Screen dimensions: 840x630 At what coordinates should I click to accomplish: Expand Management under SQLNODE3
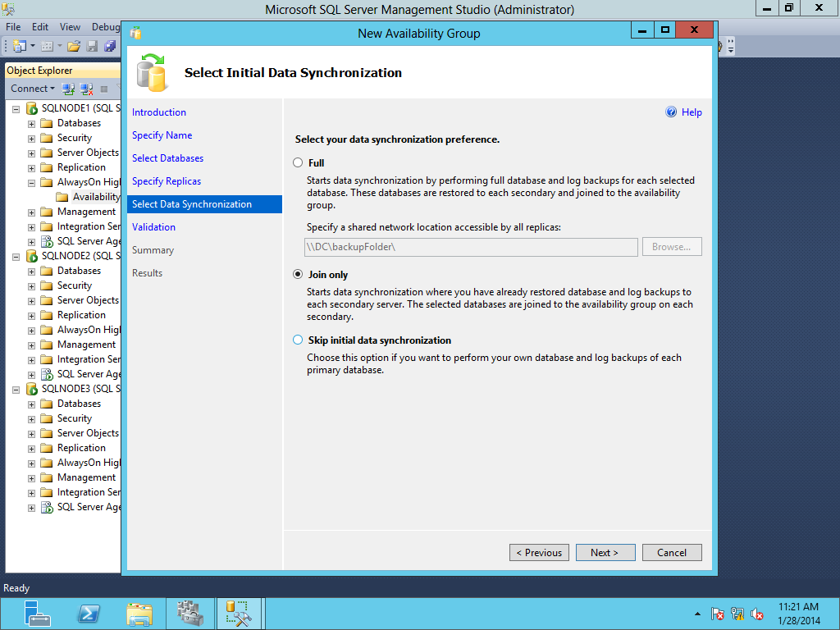click(32, 478)
